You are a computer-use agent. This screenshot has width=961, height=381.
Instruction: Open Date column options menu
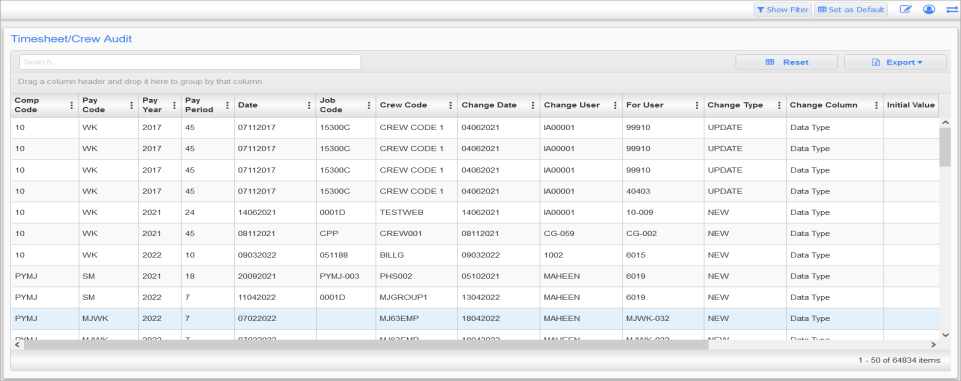click(x=308, y=105)
